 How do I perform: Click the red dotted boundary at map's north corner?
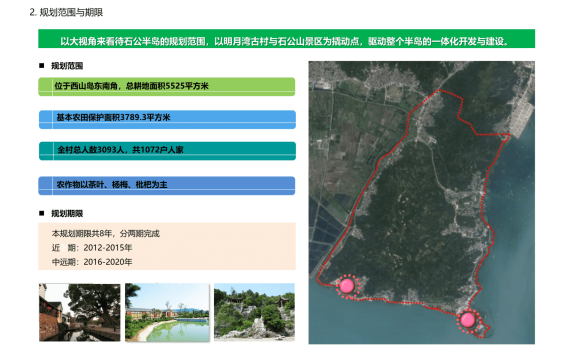point(439,90)
